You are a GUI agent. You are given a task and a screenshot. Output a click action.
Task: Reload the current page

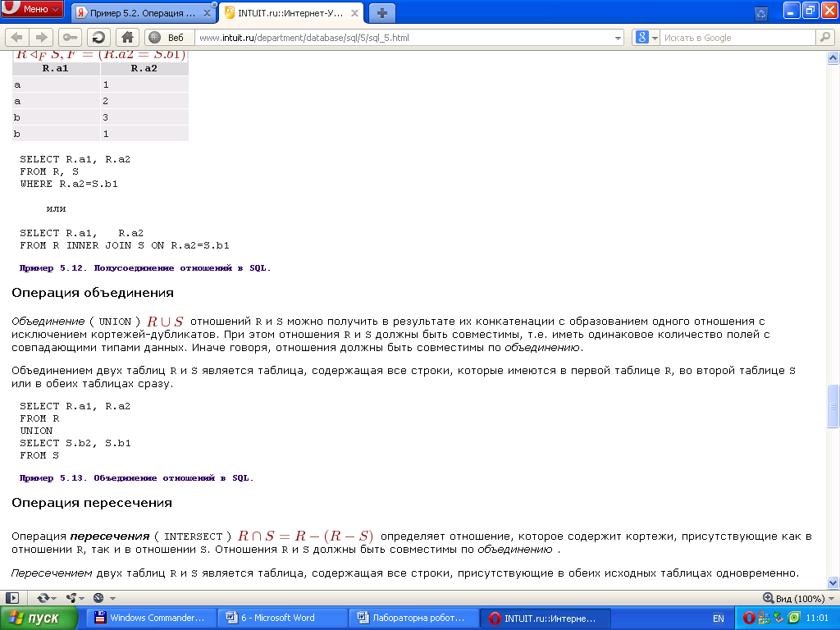click(98, 37)
